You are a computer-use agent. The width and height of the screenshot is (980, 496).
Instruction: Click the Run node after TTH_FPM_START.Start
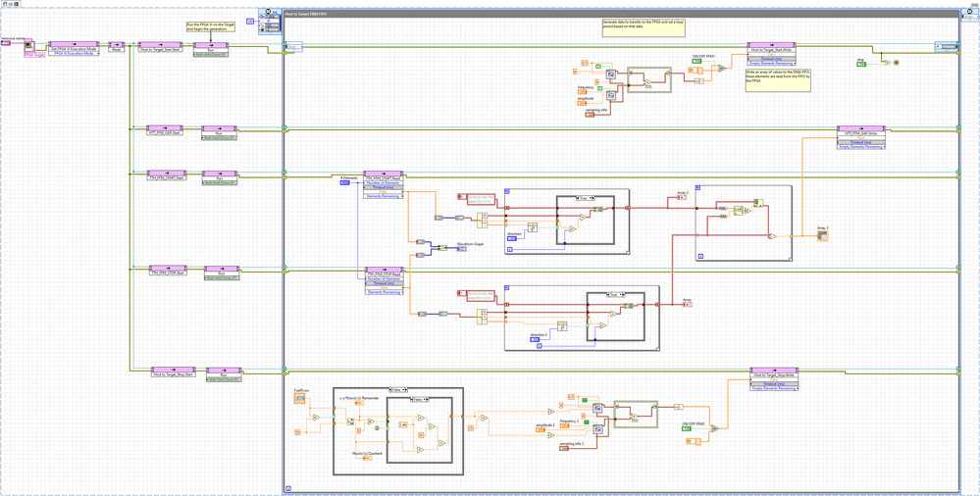pos(220,177)
